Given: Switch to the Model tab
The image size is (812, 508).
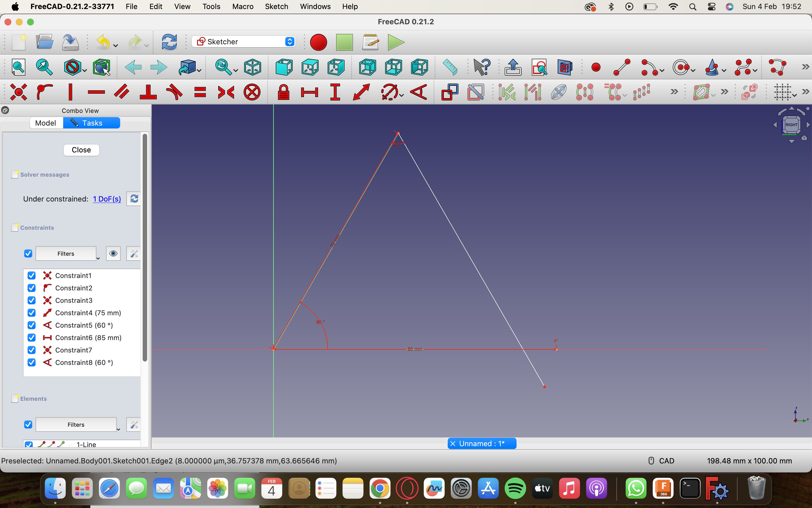Looking at the screenshot, I should [x=46, y=123].
